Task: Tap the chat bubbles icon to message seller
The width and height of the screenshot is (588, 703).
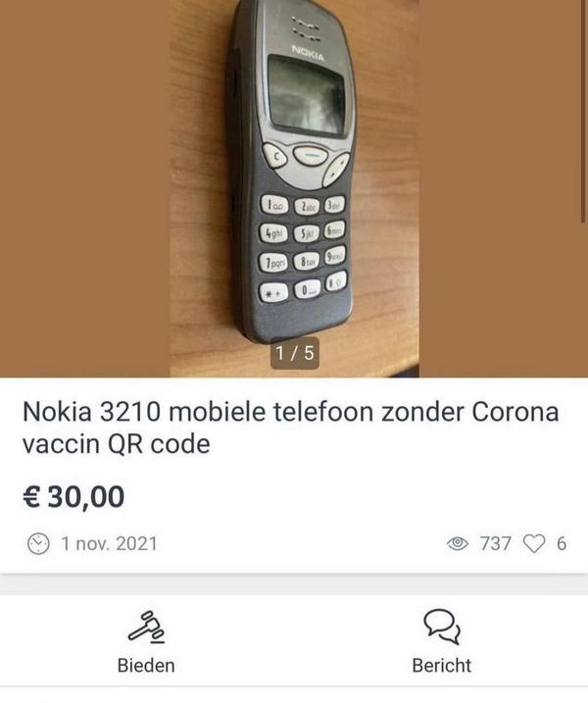Action: pyautogui.click(x=442, y=627)
